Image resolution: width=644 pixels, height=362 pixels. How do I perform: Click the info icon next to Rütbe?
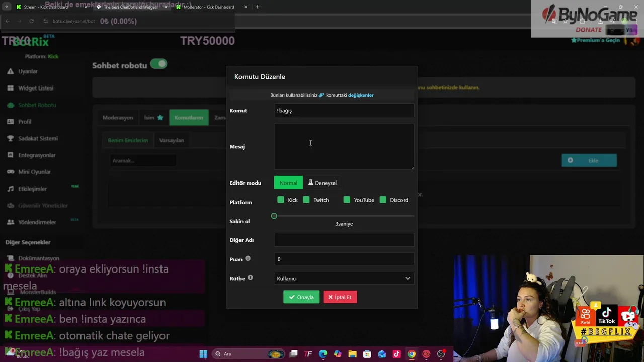pyautogui.click(x=250, y=278)
